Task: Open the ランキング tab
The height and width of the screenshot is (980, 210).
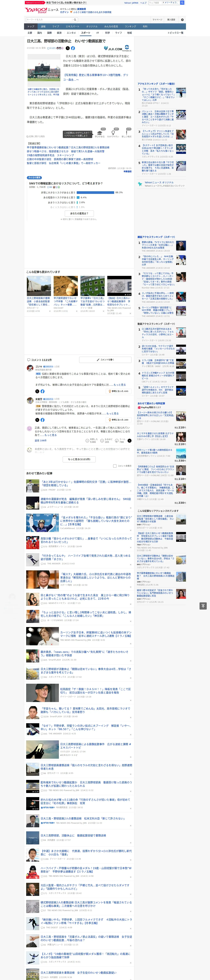Action: point(130,27)
